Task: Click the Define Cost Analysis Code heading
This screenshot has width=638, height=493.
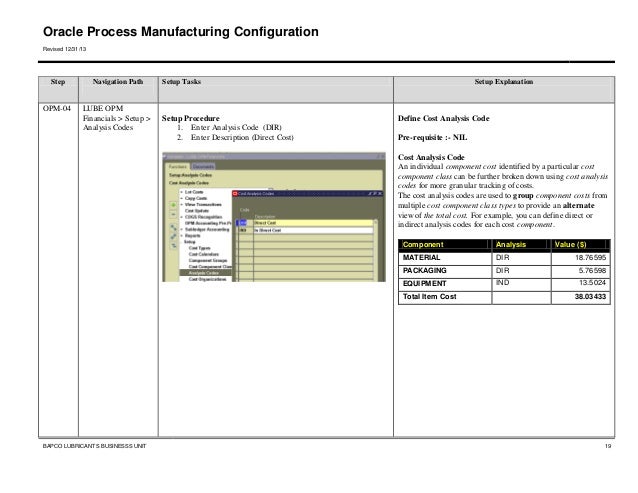Action: 444,118
